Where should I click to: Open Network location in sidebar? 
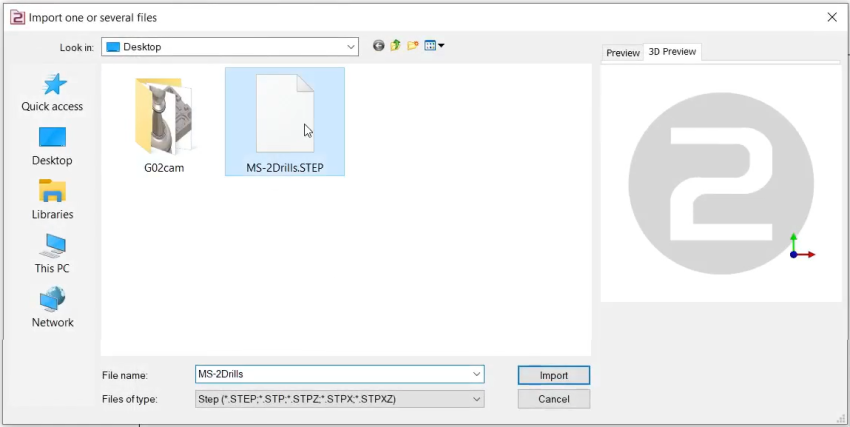(52, 308)
